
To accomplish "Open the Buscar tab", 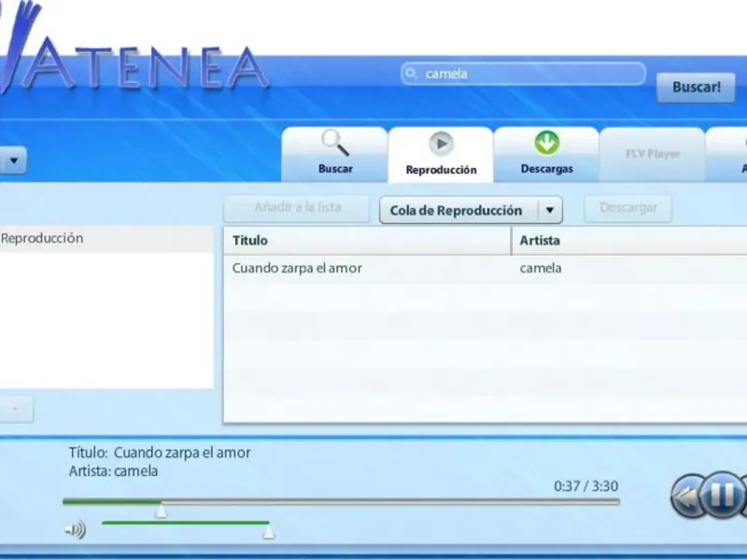I will click(335, 154).
